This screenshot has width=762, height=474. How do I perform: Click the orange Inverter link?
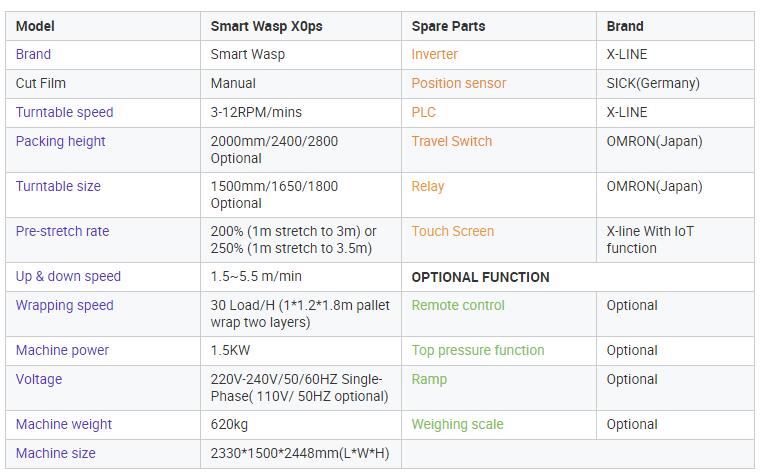tap(435, 54)
